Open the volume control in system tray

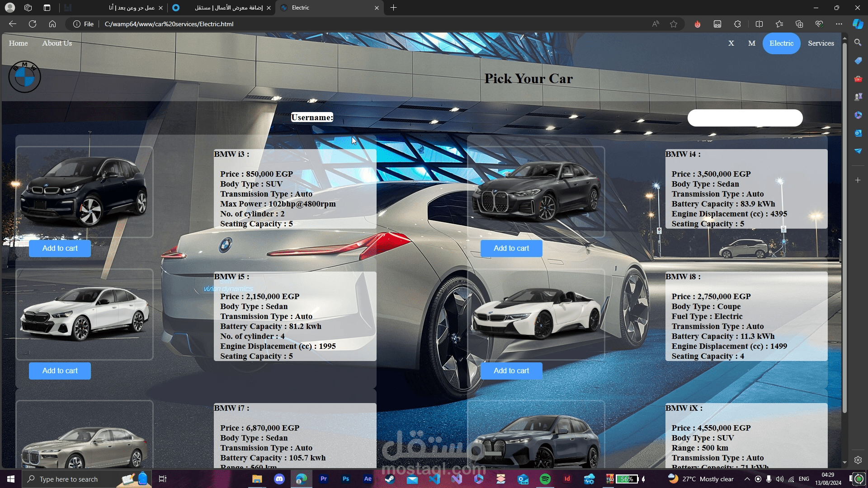pos(779,479)
